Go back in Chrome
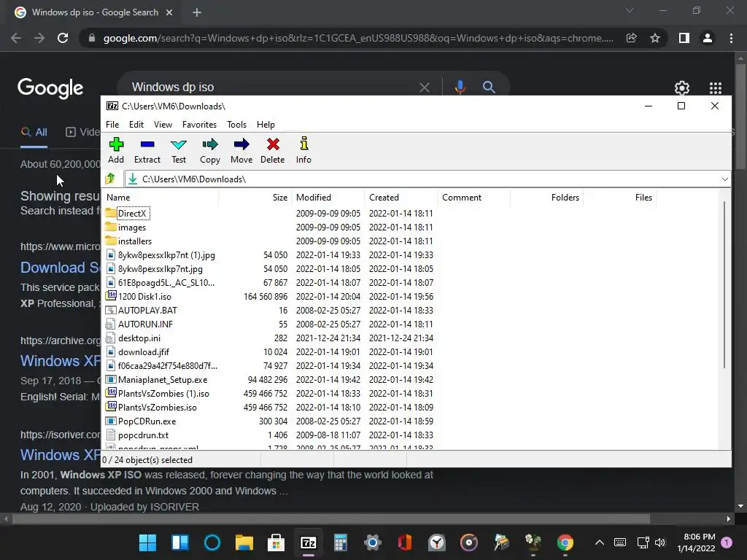 click(16, 38)
